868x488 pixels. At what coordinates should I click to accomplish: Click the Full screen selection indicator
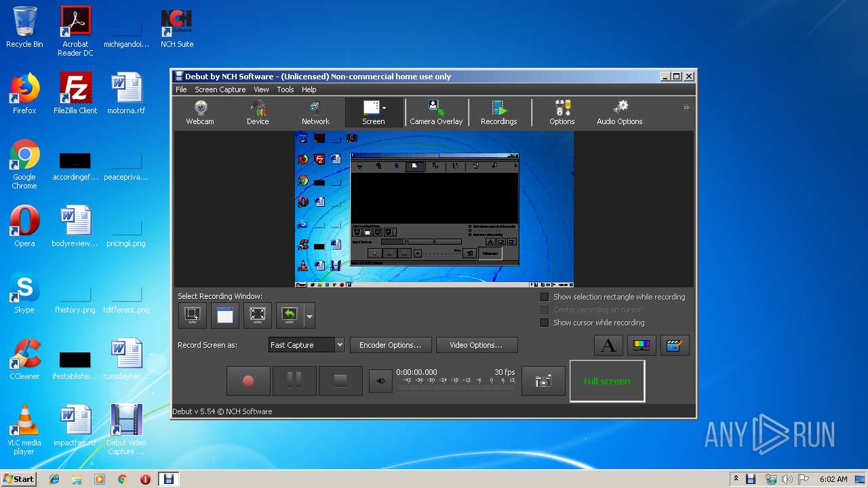point(608,381)
